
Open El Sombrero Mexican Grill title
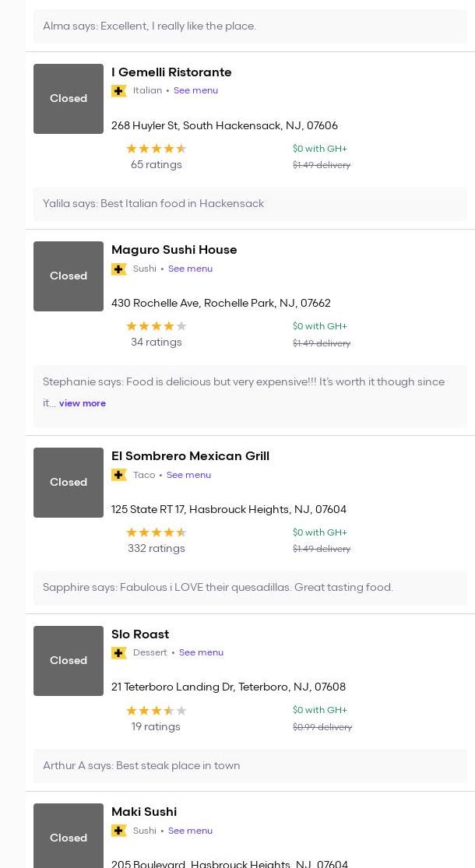[190, 456]
